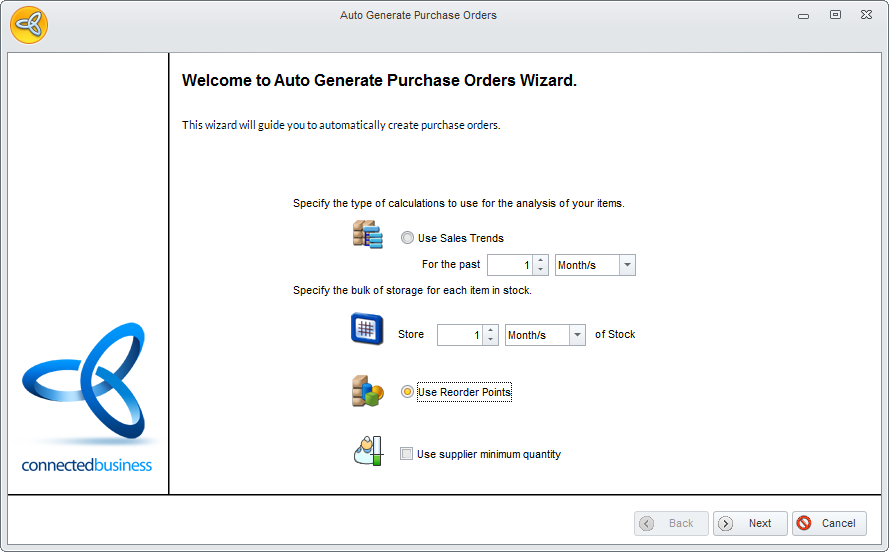Click the Next button

749,523
